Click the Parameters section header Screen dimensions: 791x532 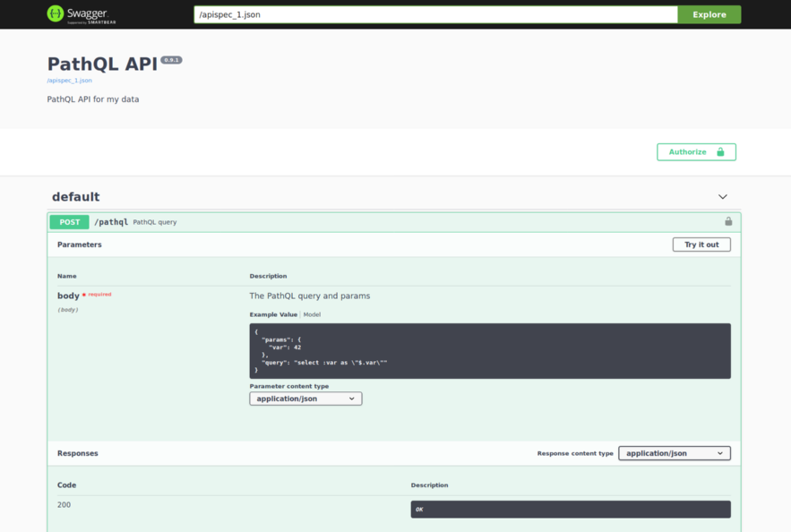79,245
